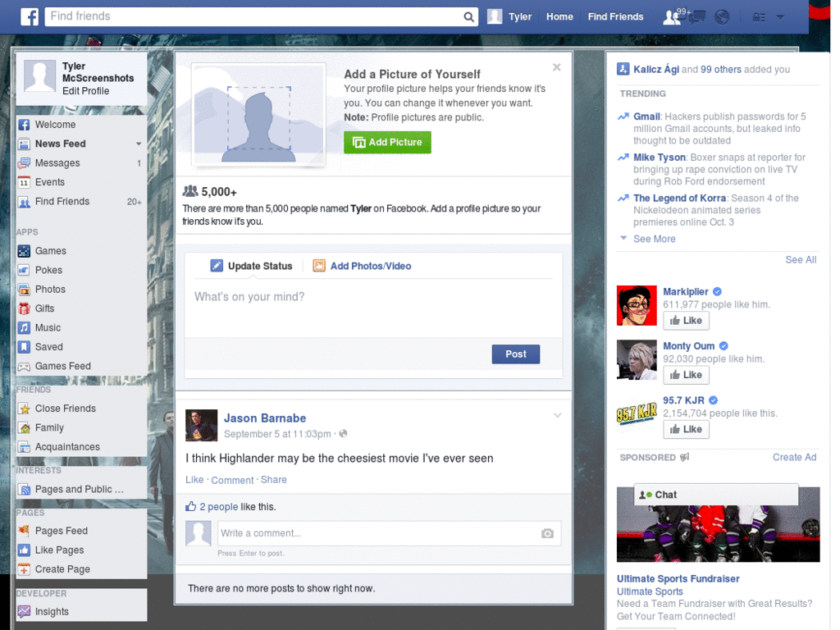Click the search magnifier icon
This screenshot has width=840, height=630.
[x=468, y=16]
